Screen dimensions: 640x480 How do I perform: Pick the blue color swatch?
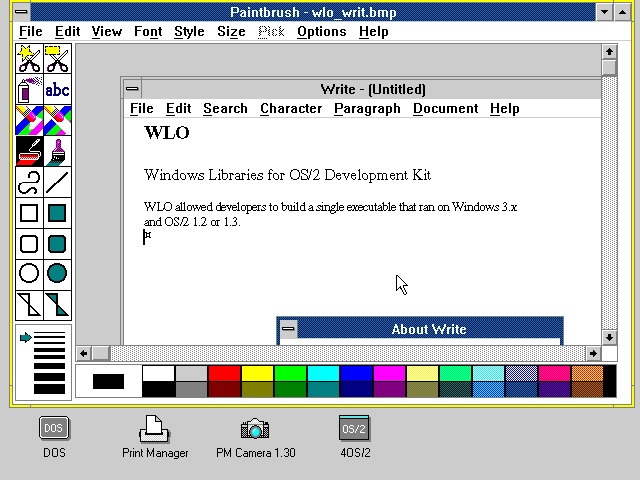[x=356, y=373]
